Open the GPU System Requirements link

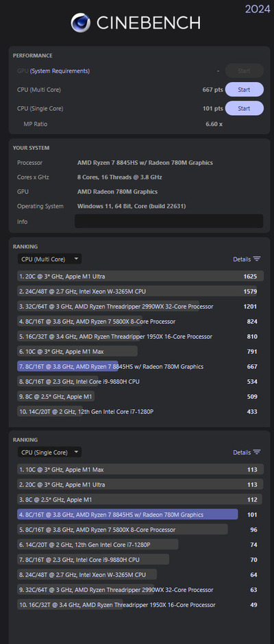tap(60, 70)
